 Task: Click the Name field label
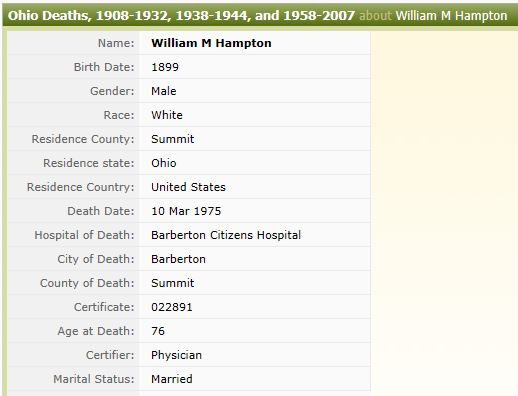pos(116,43)
